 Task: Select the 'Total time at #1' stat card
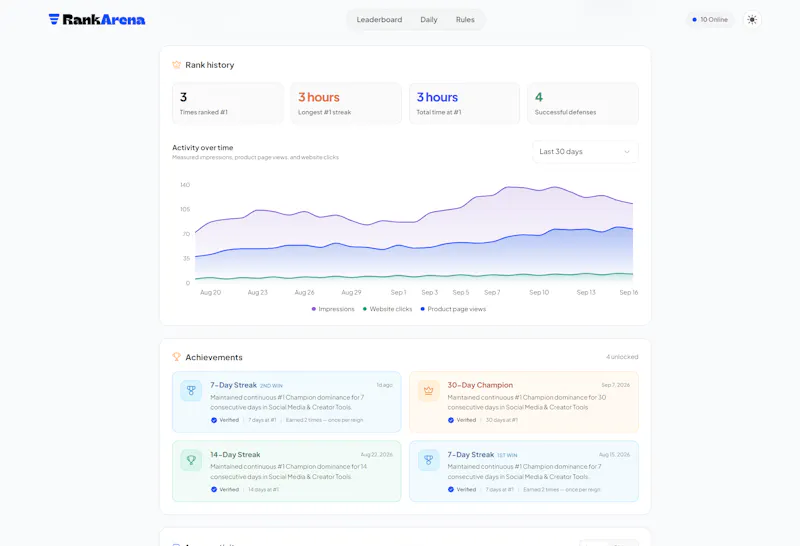click(464, 103)
